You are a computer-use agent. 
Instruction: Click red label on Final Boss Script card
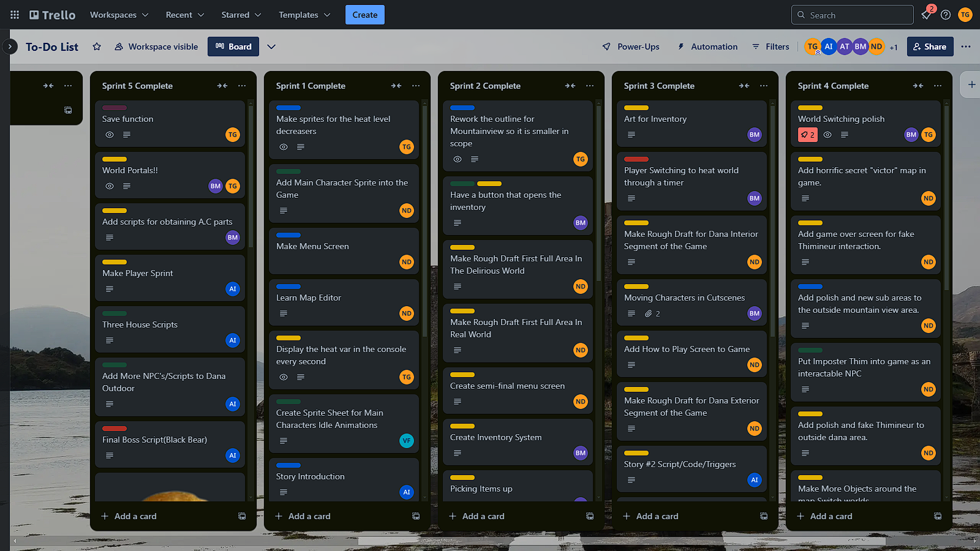tap(115, 429)
